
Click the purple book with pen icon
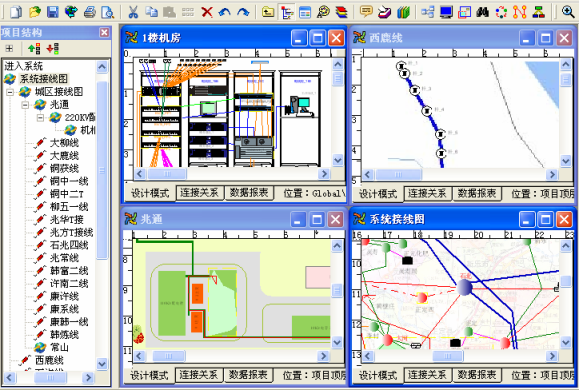click(x=385, y=12)
